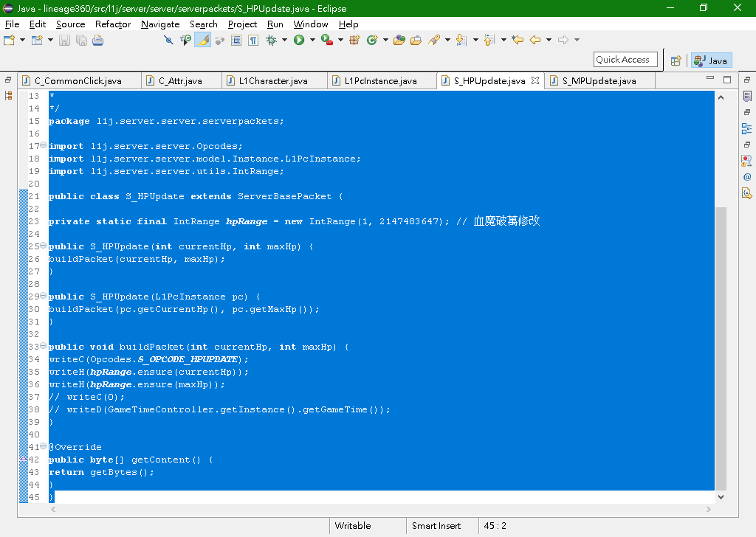The image size is (756, 537).
Task: Click the Debug bug icon
Action: (x=272, y=40)
